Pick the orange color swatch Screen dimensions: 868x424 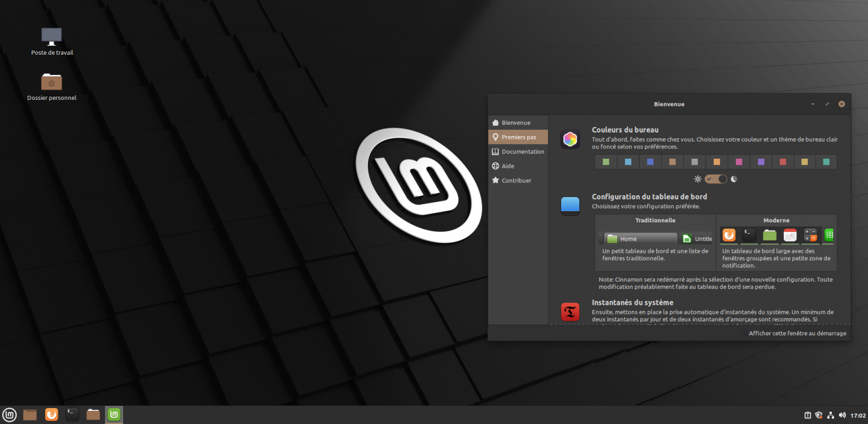point(717,162)
